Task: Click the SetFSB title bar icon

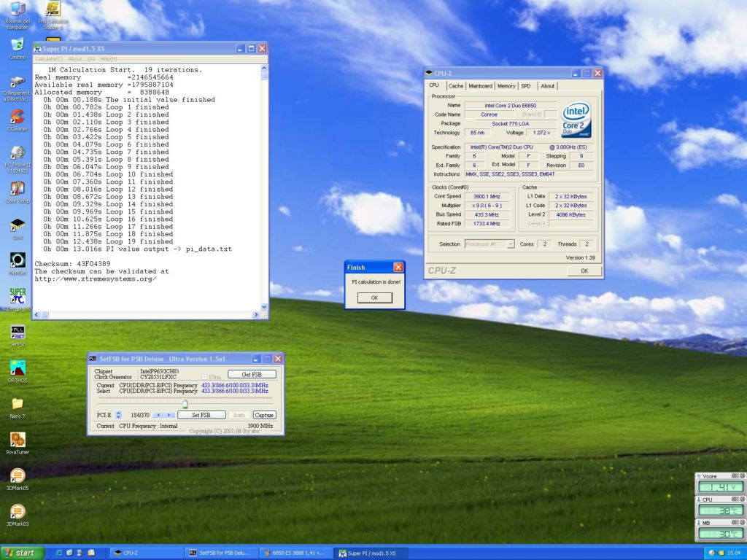Action: (93, 359)
